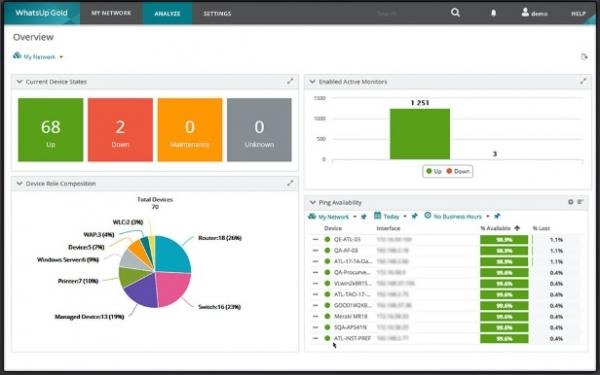
Task: Click the 'Switch:16 (23%)' pie label
Action: [x=219, y=307]
